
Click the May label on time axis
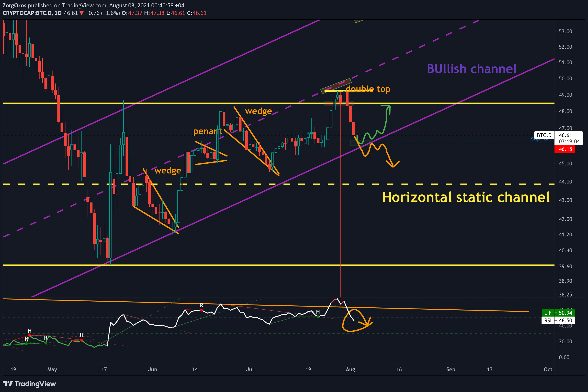point(52,369)
